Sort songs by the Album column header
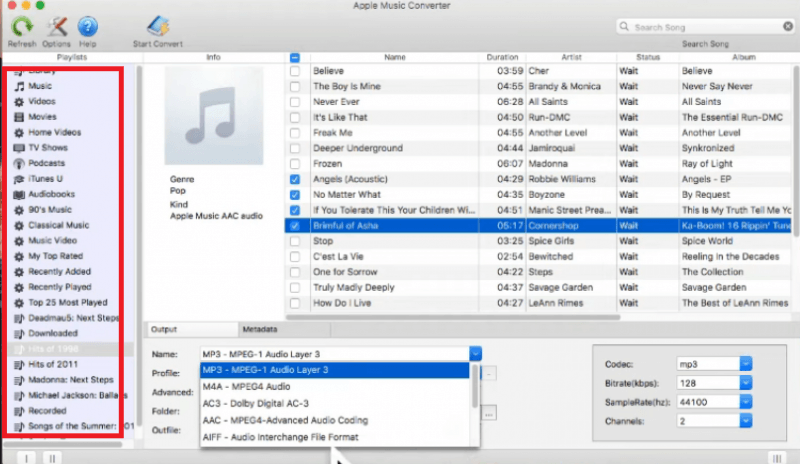Screen dimensions: 800x464 [x=743, y=57]
